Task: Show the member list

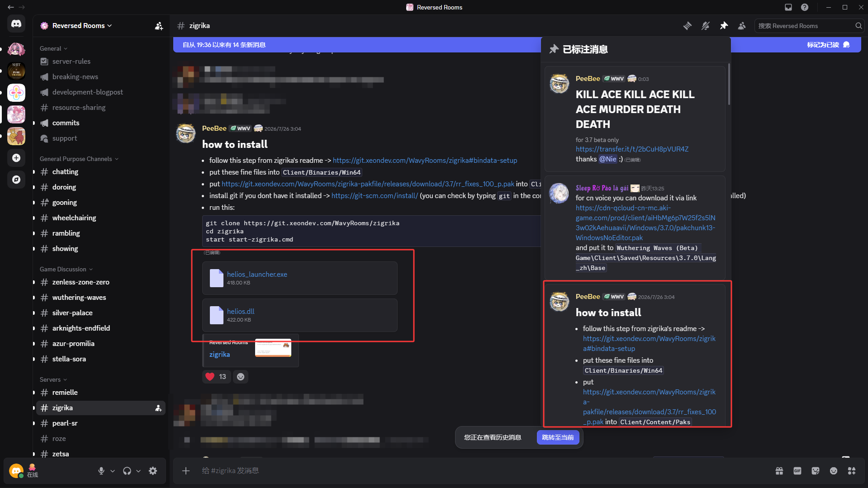Action: 742,26
